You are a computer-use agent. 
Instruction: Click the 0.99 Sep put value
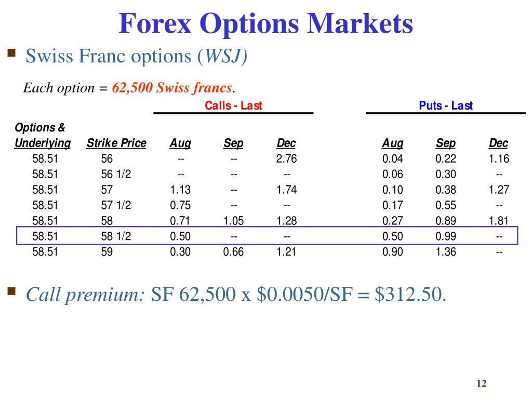(x=445, y=236)
